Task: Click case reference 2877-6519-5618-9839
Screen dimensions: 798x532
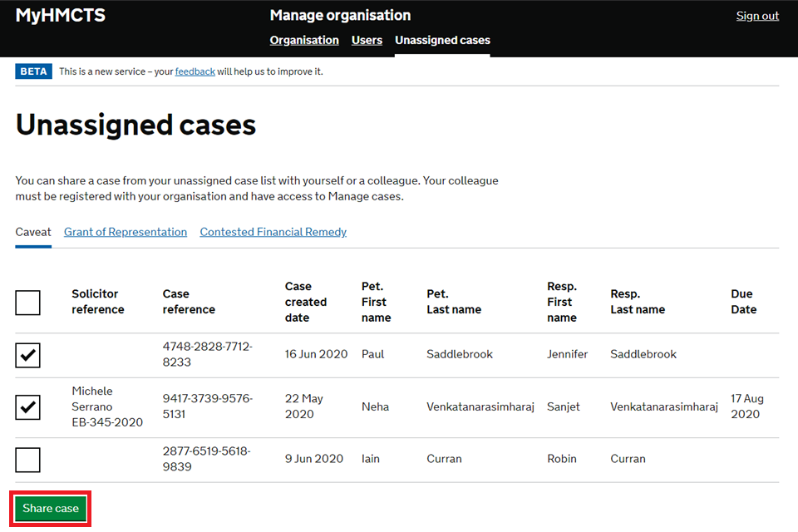Action: click(206, 459)
